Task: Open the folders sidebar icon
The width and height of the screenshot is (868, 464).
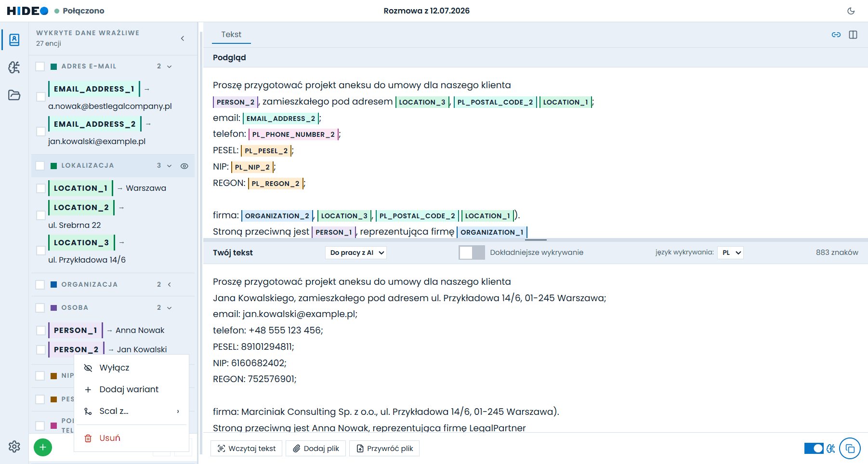Action: (x=14, y=95)
